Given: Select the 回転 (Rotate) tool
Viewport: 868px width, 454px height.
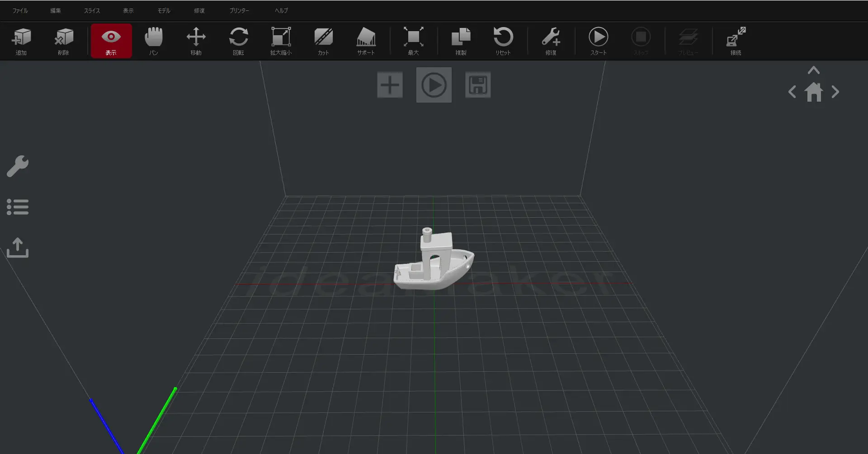Looking at the screenshot, I should coord(238,41).
